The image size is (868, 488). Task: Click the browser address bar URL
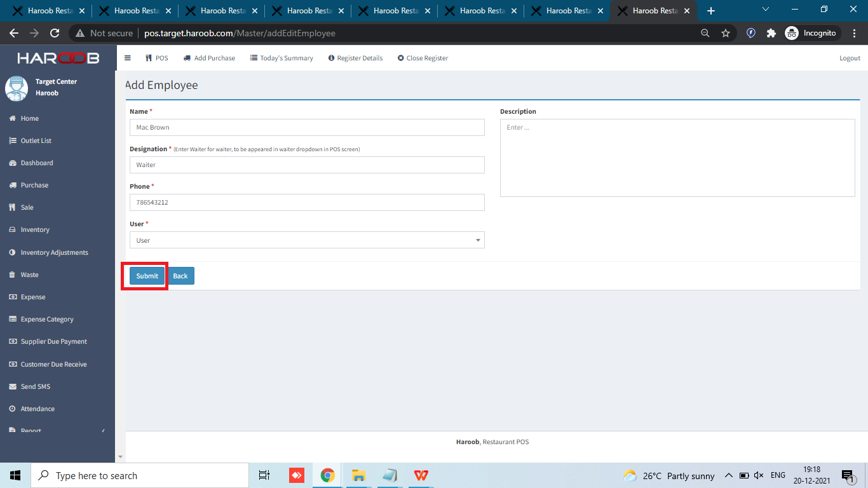click(x=240, y=33)
